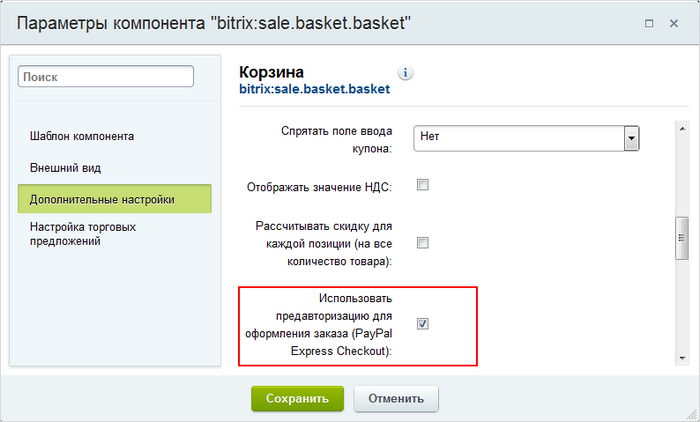
Task: Click the Нет value in coupon combo box
Action: (429, 136)
